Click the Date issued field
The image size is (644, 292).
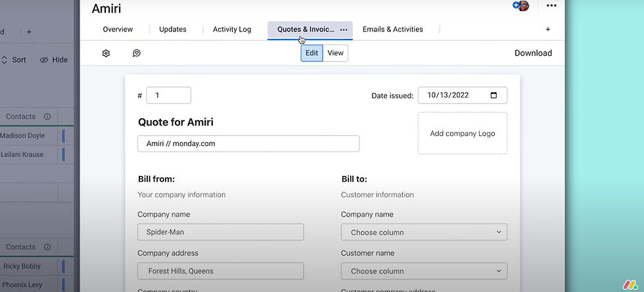click(x=463, y=95)
